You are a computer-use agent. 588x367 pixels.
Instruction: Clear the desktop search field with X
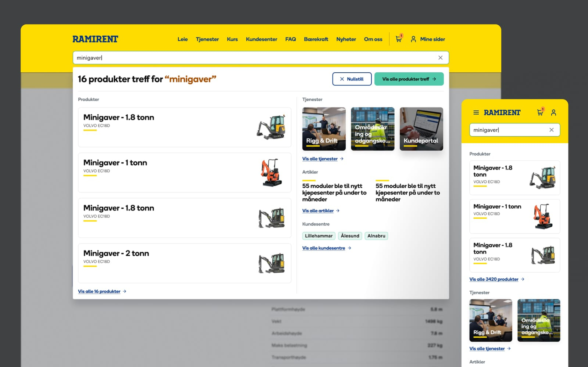click(x=440, y=58)
